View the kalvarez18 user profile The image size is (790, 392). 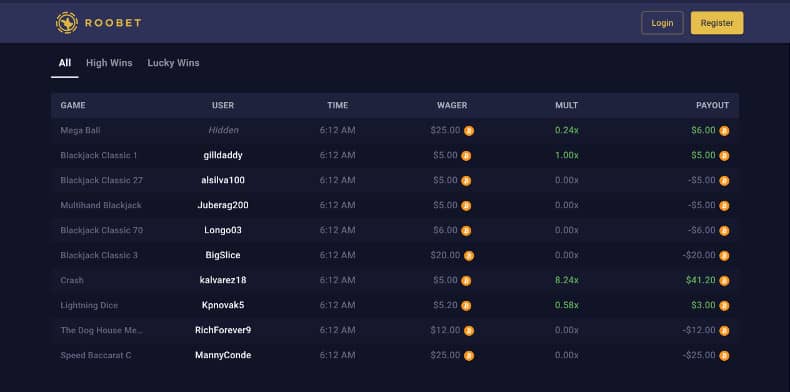[x=223, y=280]
